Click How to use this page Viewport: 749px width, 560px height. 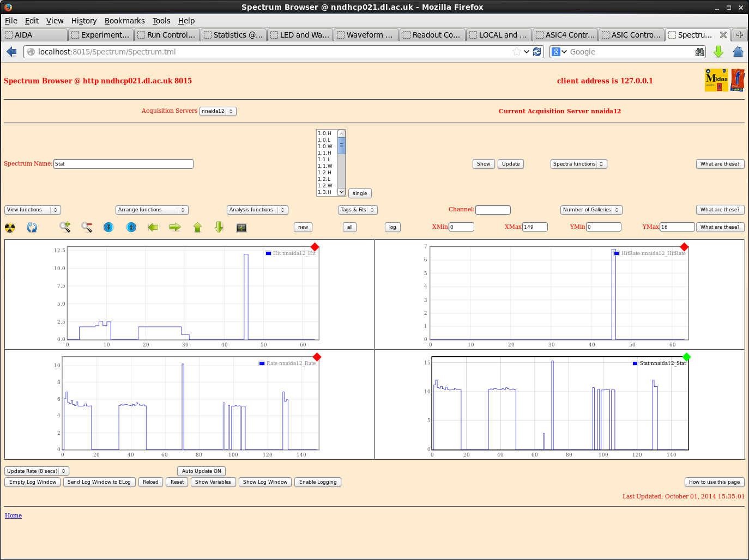[714, 482]
